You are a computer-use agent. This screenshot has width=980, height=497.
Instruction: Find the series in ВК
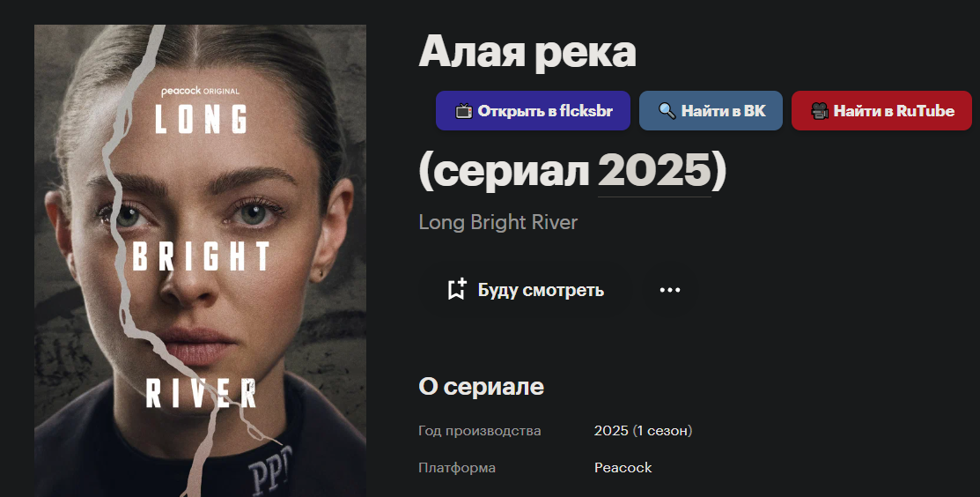pos(711,111)
